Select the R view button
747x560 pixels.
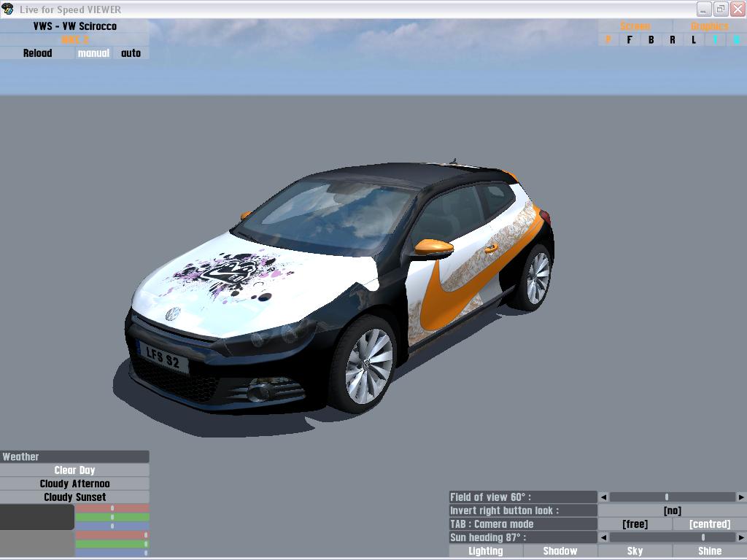[672, 40]
